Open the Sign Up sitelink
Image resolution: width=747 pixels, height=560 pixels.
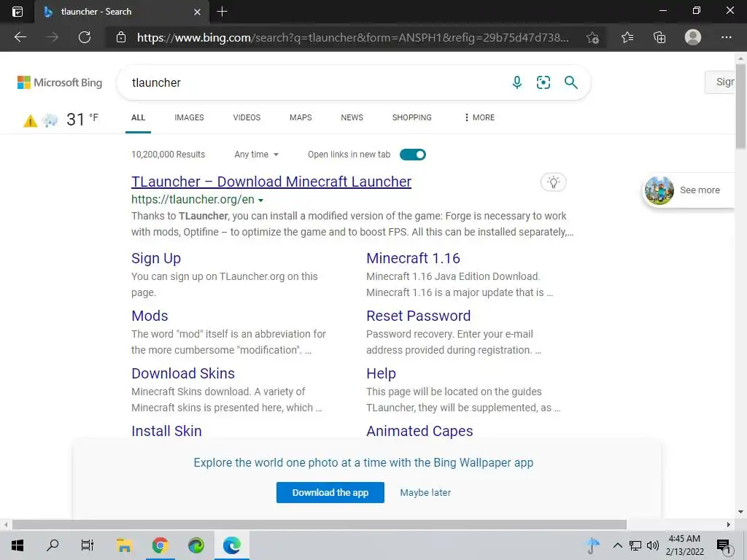pos(156,258)
